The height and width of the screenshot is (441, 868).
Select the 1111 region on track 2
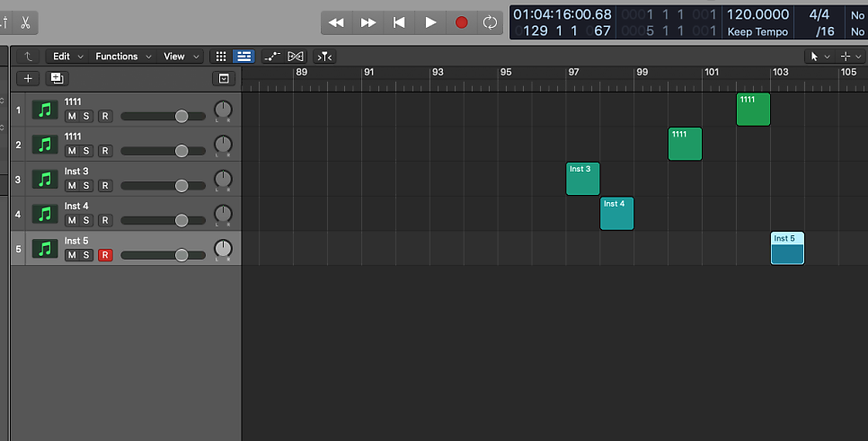click(x=685, y=144)
